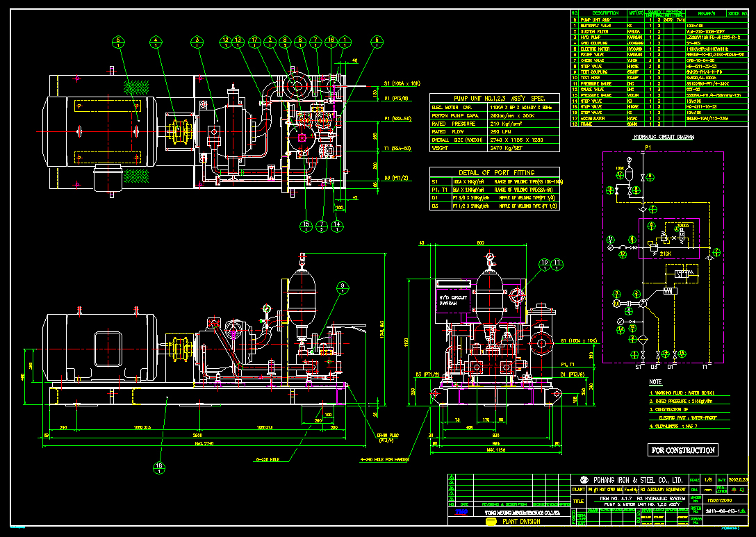Select balloon 14 below the top view

(x=338, y=224)
